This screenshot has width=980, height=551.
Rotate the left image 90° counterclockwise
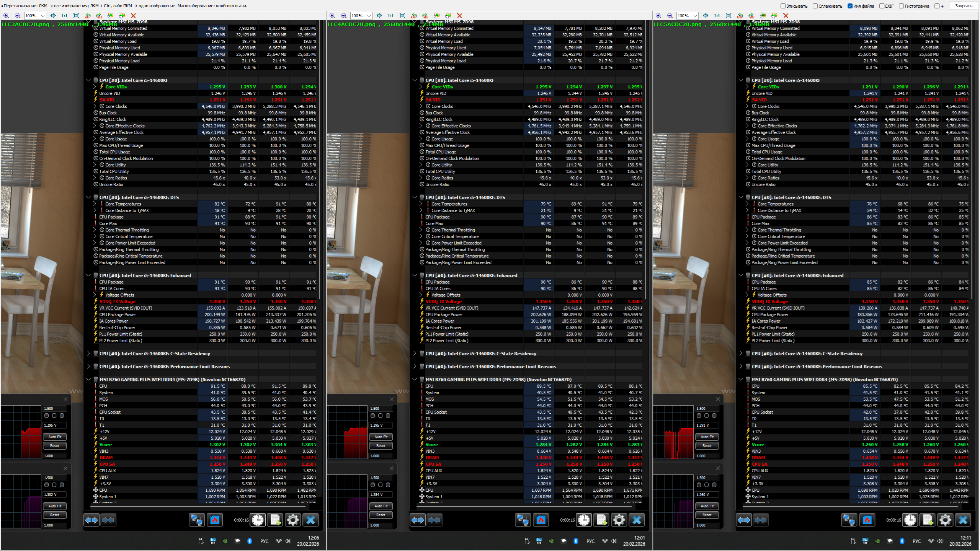click(x=88, y=16)
